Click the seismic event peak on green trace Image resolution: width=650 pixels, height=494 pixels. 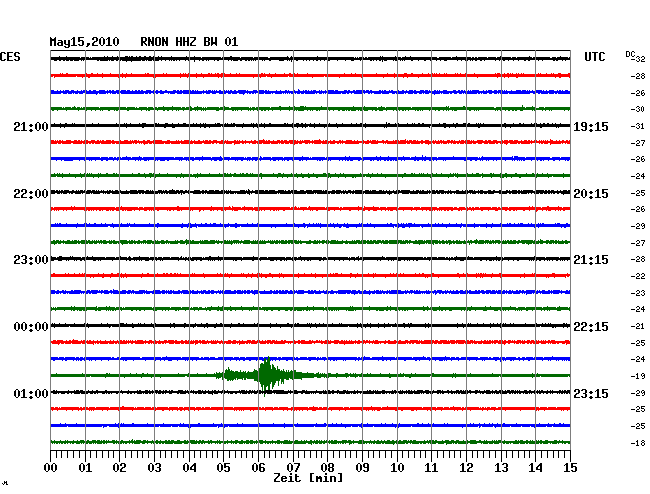click(x=267, y=375)
